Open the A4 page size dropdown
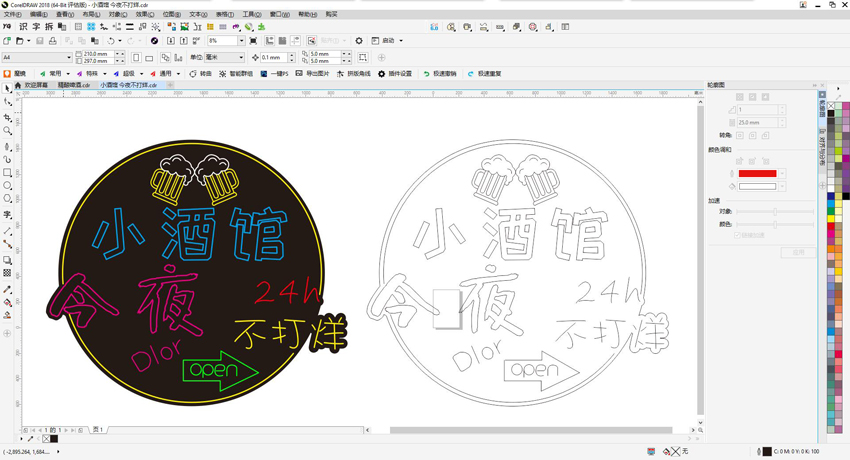This screenshot has height=460, width=850. click(x=69, y=57)
